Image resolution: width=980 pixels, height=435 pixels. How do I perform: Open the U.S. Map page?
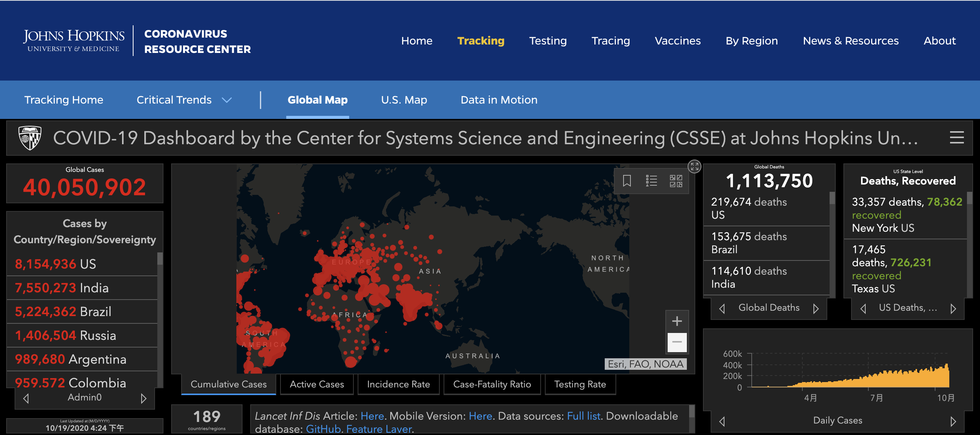coord(404,100)
